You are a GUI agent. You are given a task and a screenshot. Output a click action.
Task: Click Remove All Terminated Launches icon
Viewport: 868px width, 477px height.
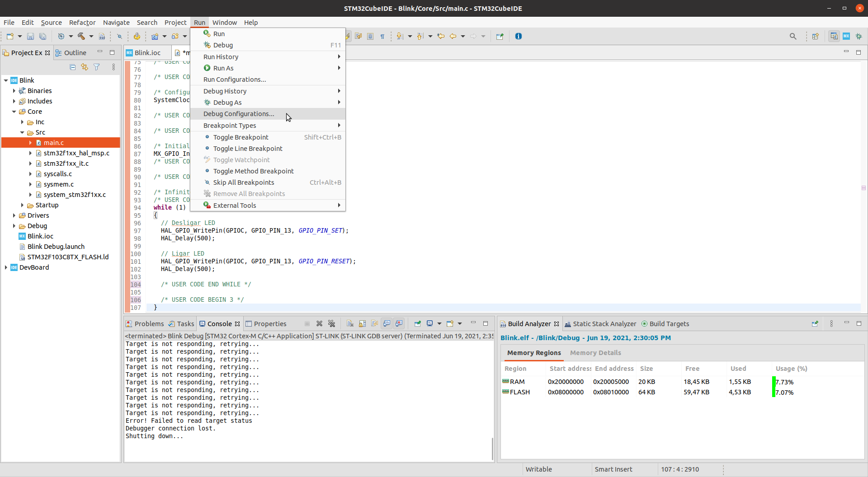pyautogui.click(x=331, y=323)
